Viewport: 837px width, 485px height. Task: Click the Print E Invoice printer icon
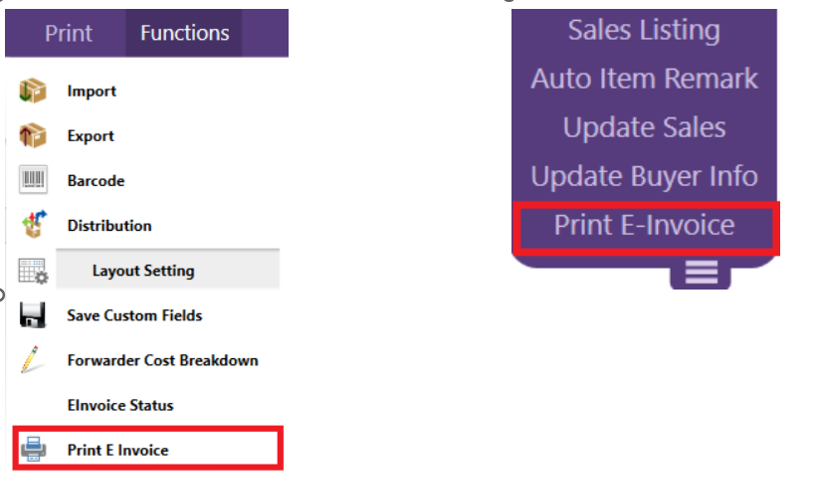tap(32, 450)
